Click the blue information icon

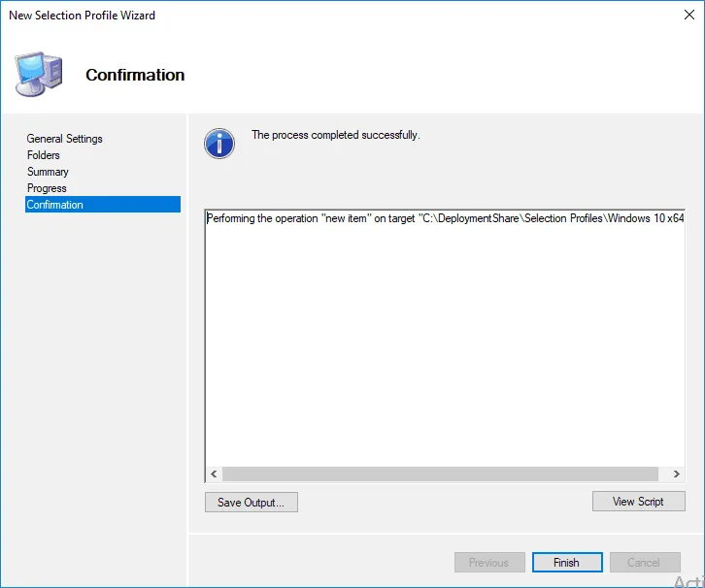[219, 144]
